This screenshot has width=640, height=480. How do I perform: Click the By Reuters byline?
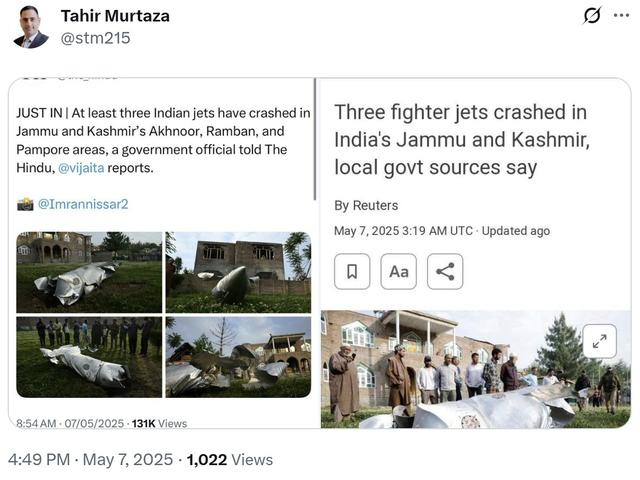[366, 205]
